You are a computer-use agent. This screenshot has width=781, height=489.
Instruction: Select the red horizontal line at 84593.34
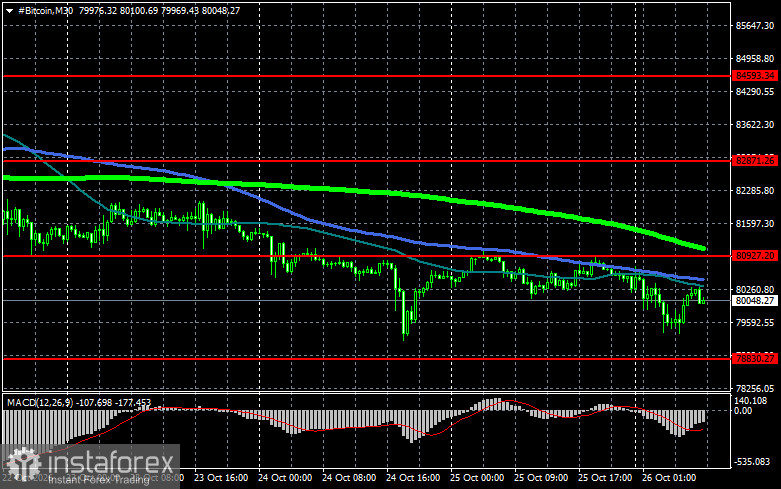click(x=367, y=76)
